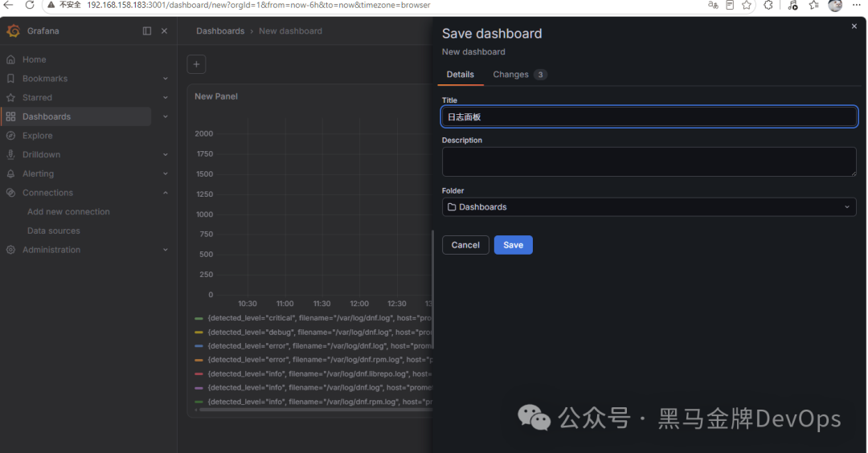The height and width of the screenshot is (453, 868).
Task: Click the New Panel title
Action: [x=216, y=96]
